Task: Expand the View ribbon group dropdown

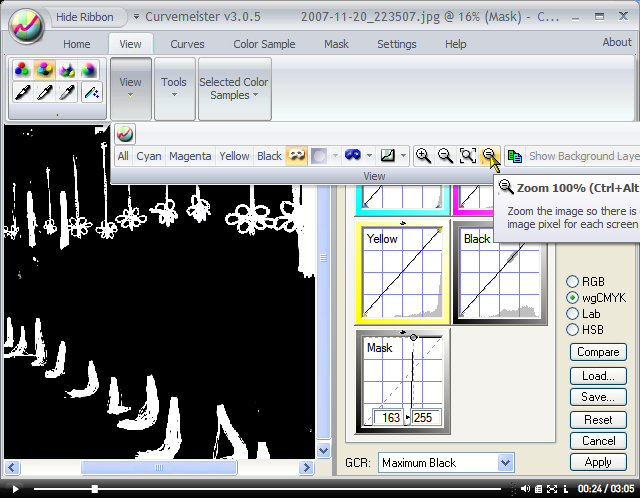Action: click(x=131, y=89)
